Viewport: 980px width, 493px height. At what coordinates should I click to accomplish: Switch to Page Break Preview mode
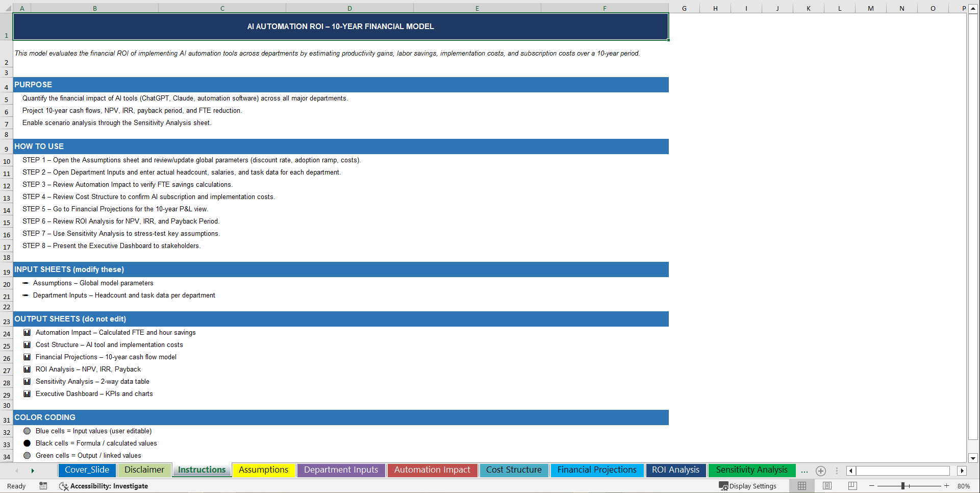(851, 486)
